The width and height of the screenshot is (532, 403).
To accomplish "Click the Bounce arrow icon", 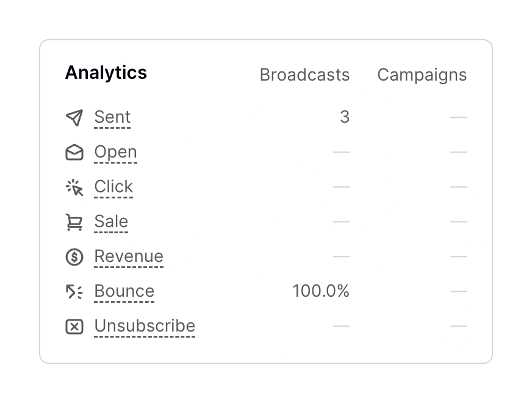I will click(74, 292).
